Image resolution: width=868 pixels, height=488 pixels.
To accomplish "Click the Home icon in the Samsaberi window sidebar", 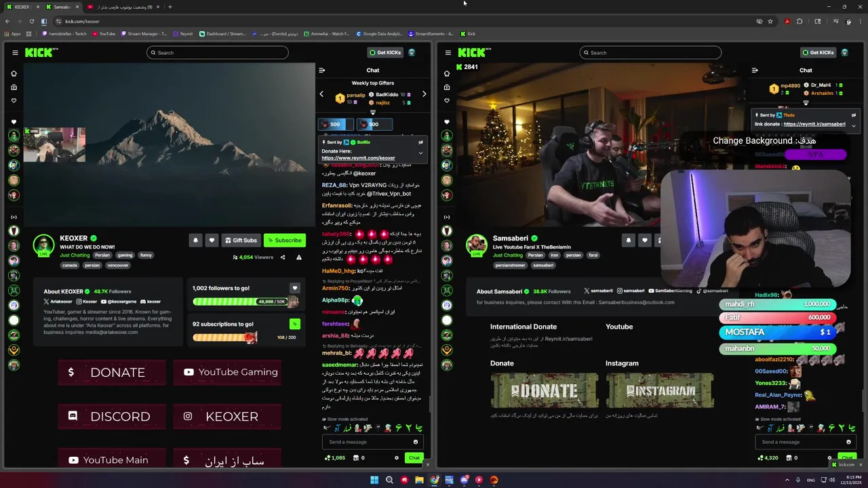I will click(x=446, y=73).
